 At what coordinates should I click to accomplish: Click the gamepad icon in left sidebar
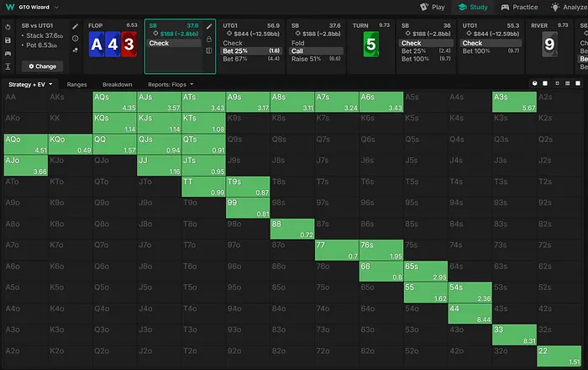(x=8, y=53)
